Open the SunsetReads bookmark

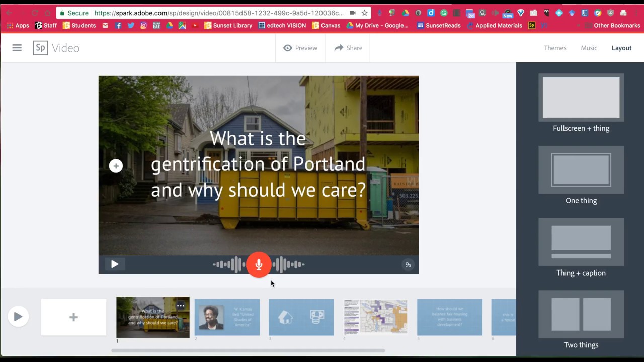[439, 25]
